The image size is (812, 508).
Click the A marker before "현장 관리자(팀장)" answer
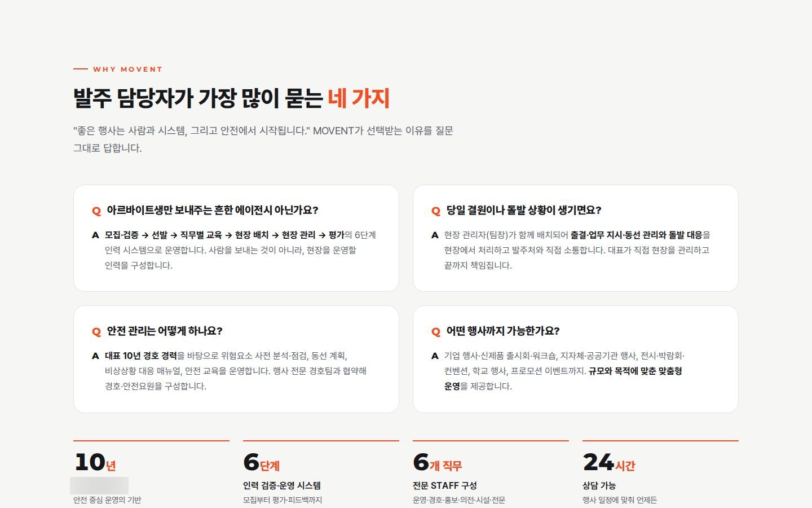(x=435, y=235)
